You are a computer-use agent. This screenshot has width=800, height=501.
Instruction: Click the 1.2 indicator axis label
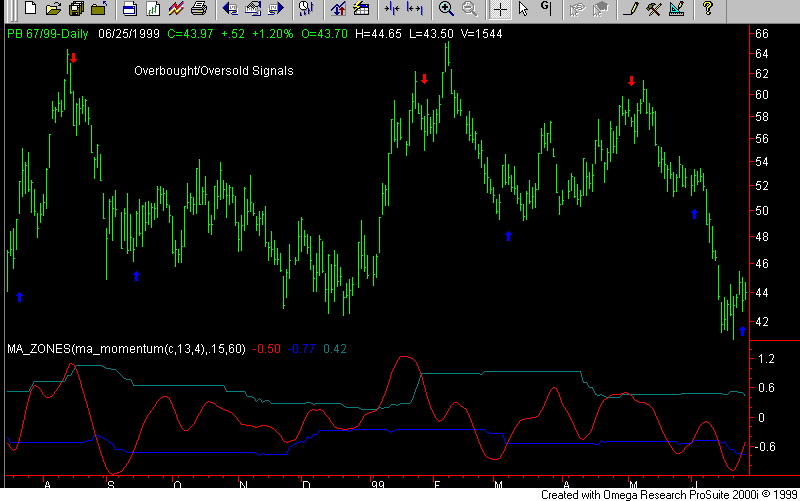click(766, 359)
